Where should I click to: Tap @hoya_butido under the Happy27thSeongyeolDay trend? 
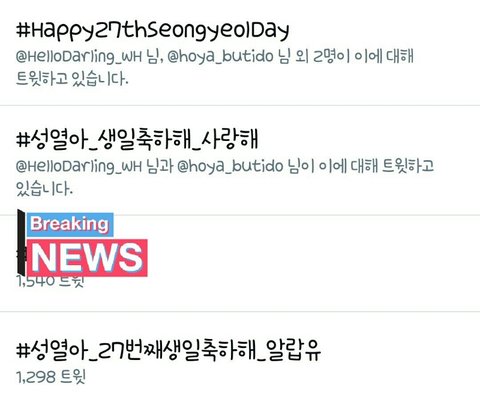point(220,57)
